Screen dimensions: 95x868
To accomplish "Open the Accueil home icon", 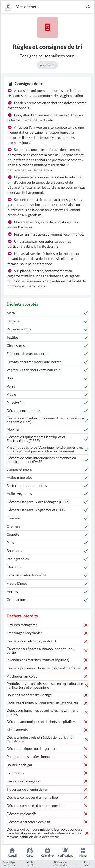I will (x=12, y=850).
